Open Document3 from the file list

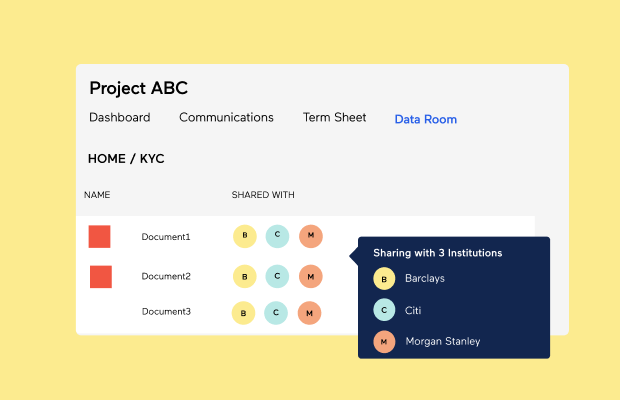coord(166,312)
